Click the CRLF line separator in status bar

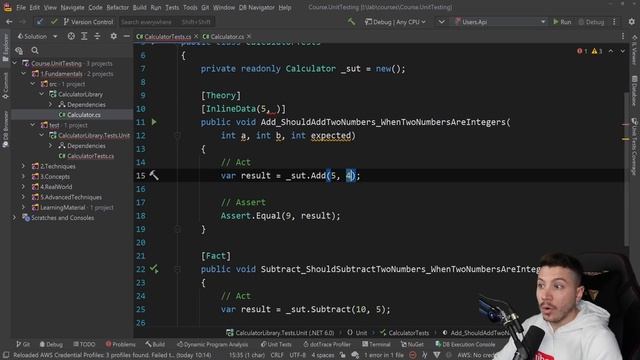pos(277,355)
